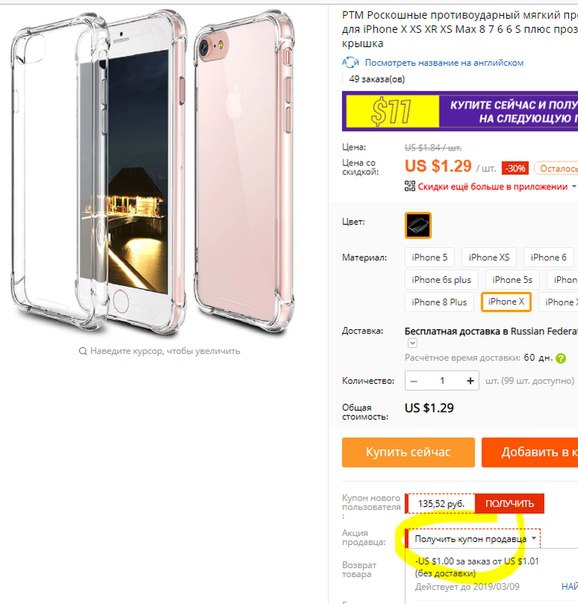
Task: Click the main phone case product image
Action: [x=152, y=173]
